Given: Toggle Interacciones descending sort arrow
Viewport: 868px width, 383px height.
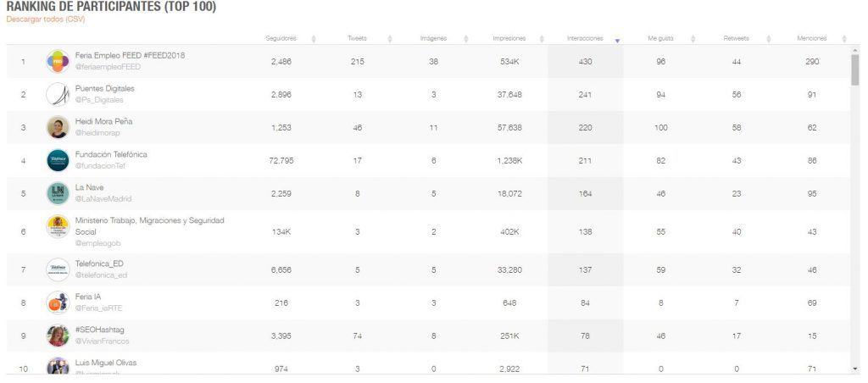Looking at the screenshot, I should click(617, 40).
